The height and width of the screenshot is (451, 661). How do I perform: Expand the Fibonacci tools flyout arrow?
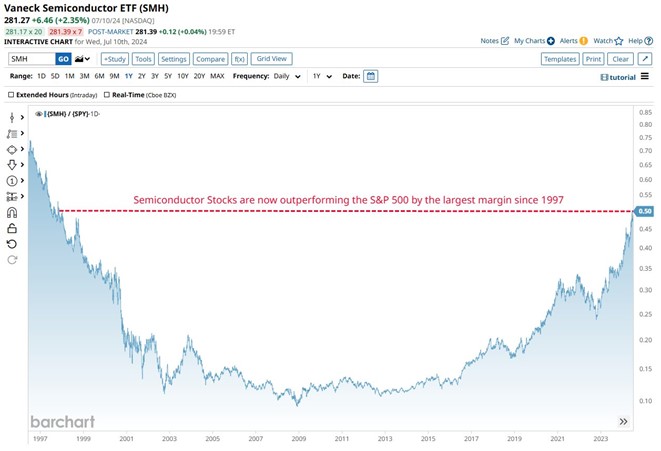23,132
